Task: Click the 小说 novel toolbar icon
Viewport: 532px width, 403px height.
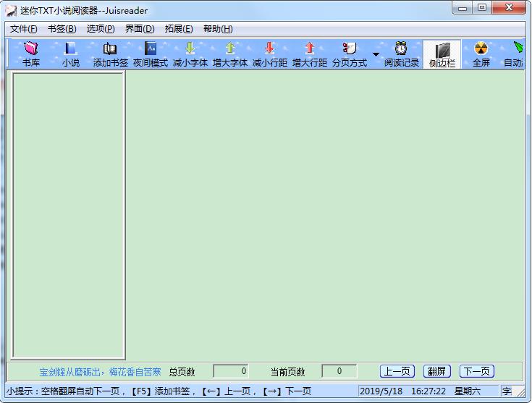Action: click(70, 54)
